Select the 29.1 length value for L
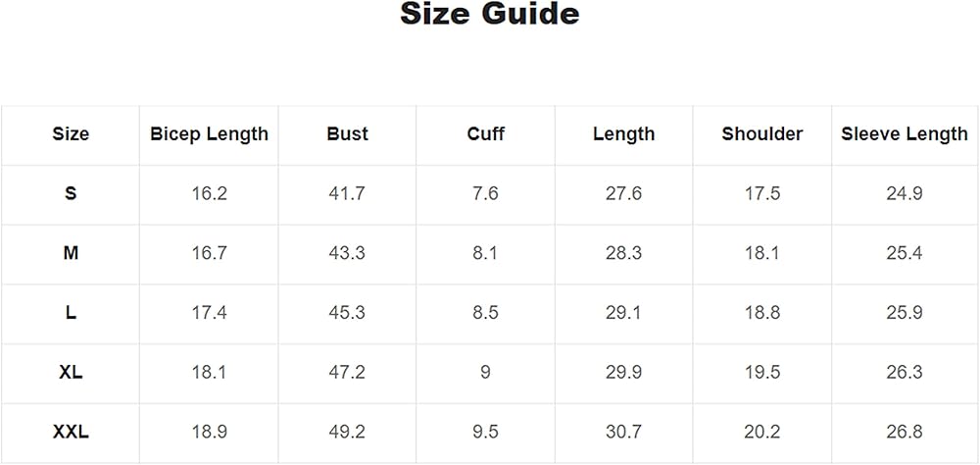This screenshot has height=465, width=980. (623, 313)
